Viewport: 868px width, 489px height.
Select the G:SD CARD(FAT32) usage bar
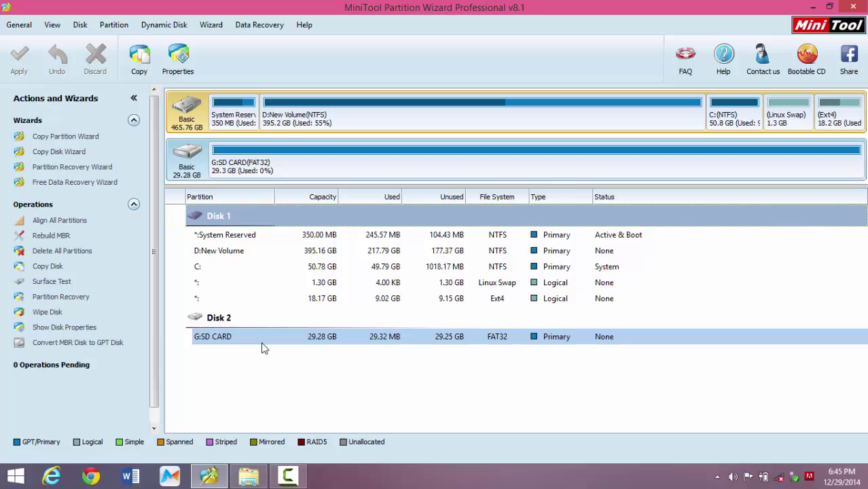[537, 150]
